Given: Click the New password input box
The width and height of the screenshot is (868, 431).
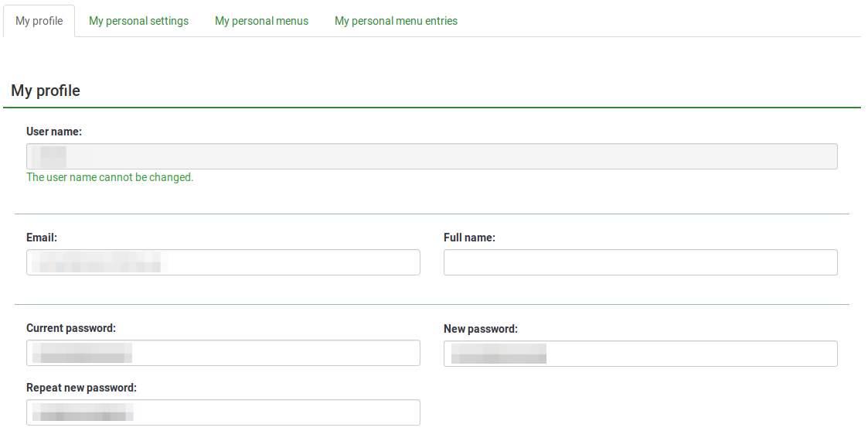Looking at the screenshot, I should [x=640, y=354].
